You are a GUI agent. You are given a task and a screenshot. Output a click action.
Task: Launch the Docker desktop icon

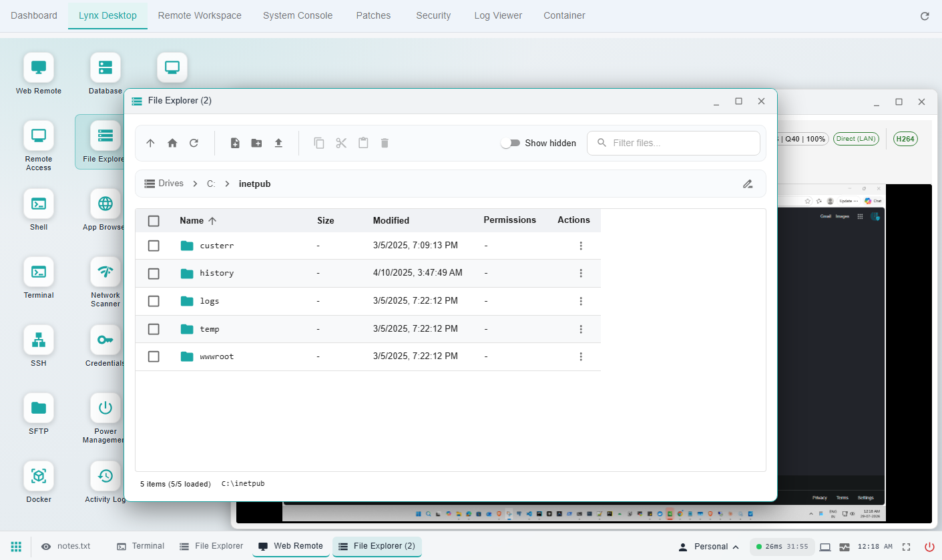pyautogui.click(x=39, y=476)
